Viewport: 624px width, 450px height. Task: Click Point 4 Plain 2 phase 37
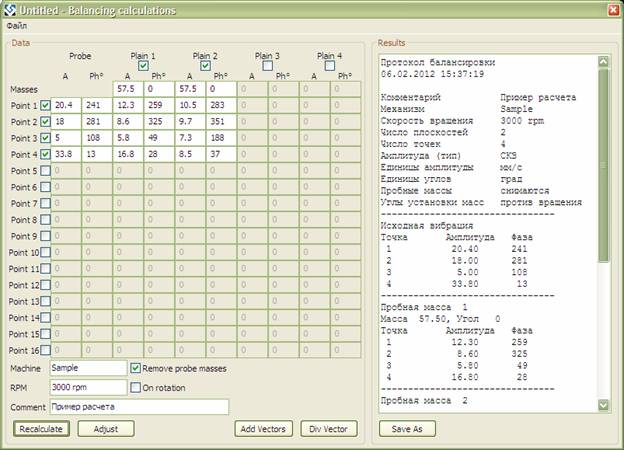(x=221, y=154)
